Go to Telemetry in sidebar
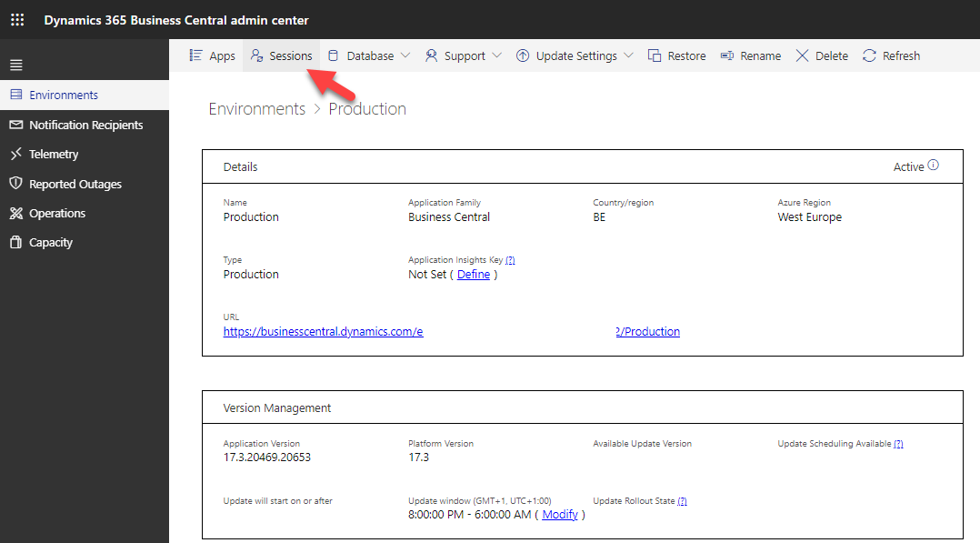980x543 pixels. click(85, 154)
